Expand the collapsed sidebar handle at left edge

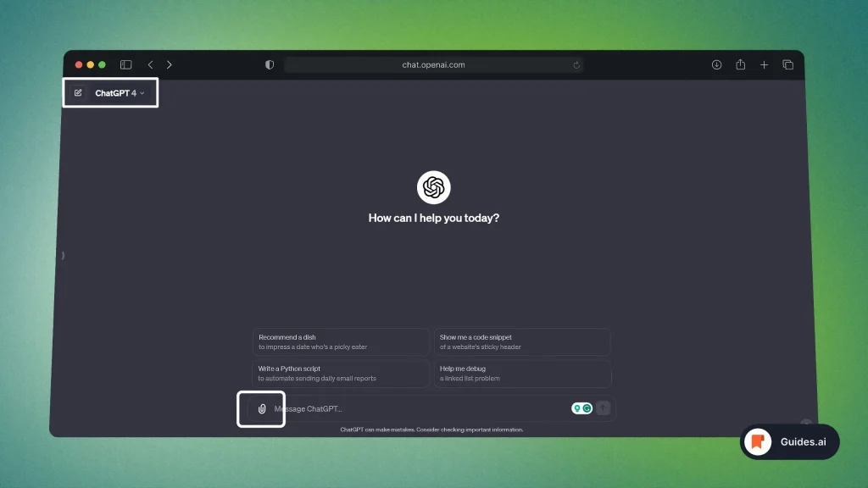tap(63, 255)
